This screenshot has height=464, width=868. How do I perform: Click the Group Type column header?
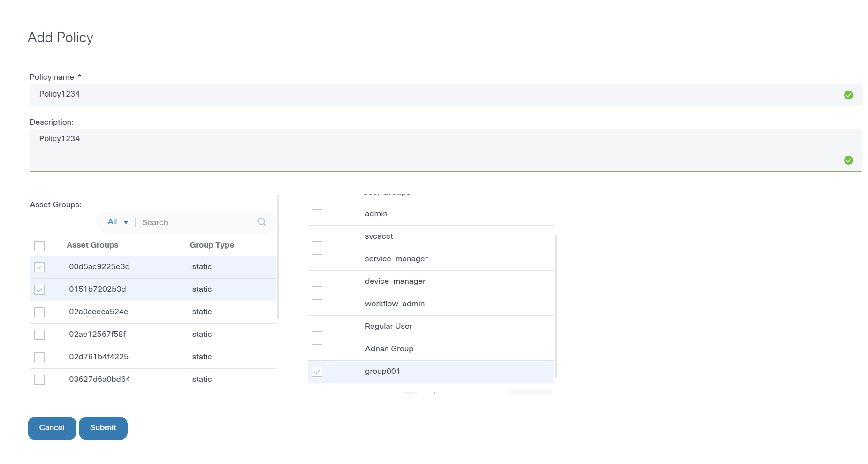coord(212,245)
